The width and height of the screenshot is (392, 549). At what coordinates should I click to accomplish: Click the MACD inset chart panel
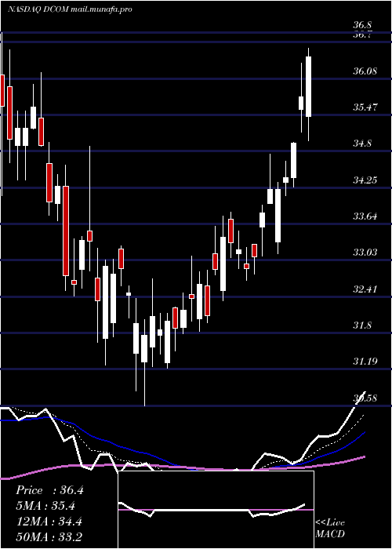[x=216, y=510]
